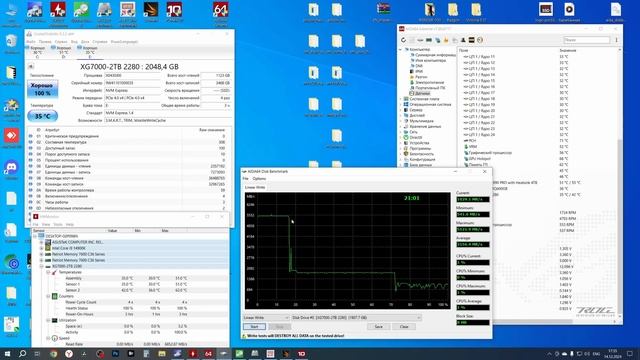The height and width of the screenshot is (360, 640).
Task: Expand the ASUSTeK COMPUTER node in HWMonitor
Action: click(41, 242)
